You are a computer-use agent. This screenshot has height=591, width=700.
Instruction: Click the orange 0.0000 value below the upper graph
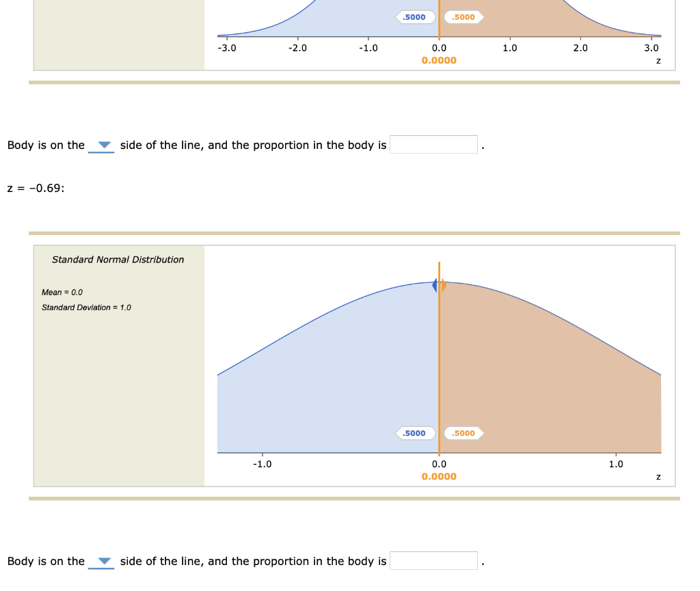(438, 60)
